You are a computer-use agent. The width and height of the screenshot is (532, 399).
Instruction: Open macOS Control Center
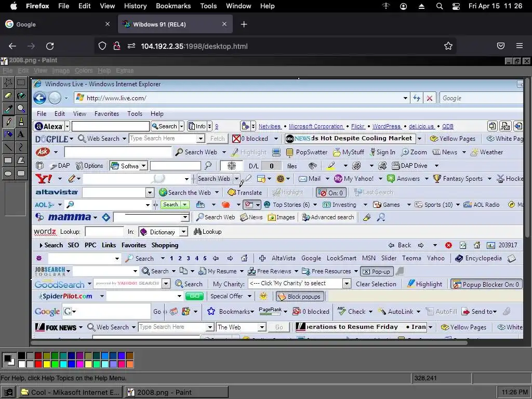(x=456, y=6)
